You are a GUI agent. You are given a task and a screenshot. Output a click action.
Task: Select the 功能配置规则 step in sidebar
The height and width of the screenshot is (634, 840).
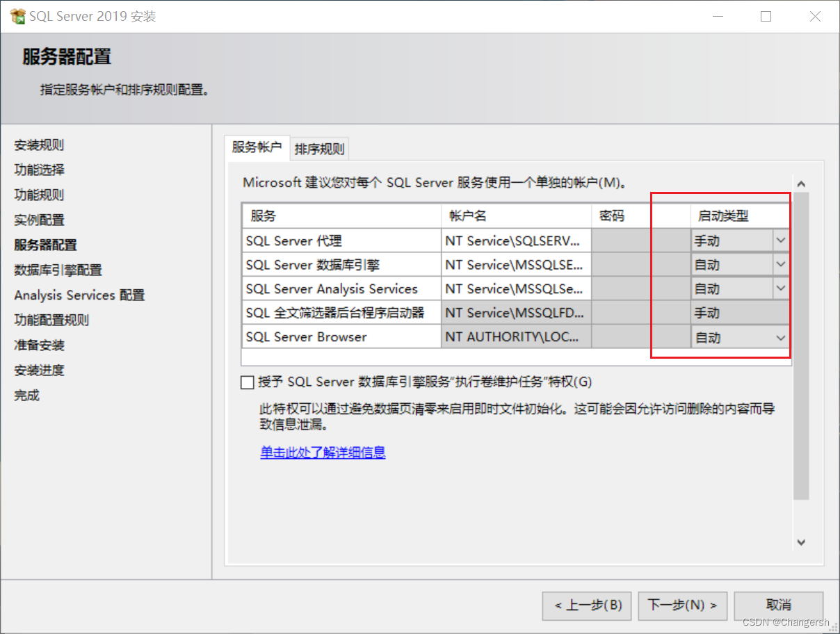click(51, 320)
